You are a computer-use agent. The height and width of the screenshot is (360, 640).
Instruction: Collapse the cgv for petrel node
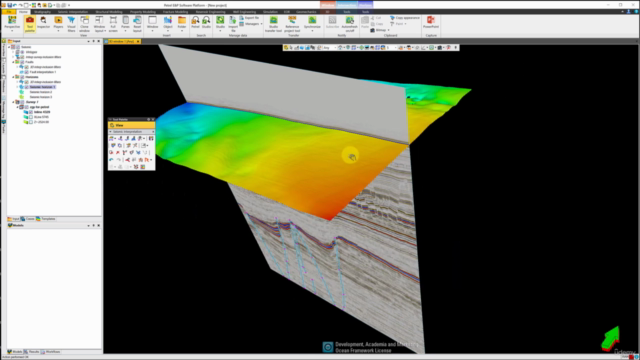coord(18,107)
